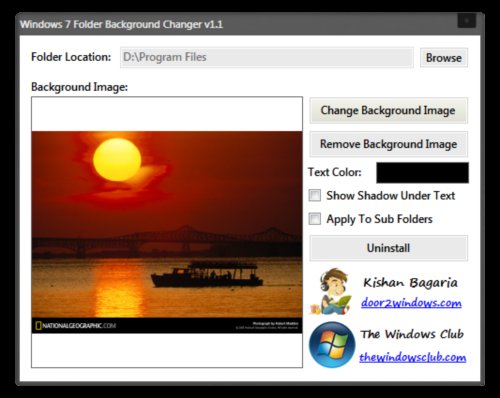Click The Windows Club title text
The image size is (500, 398).
[412, 334]
